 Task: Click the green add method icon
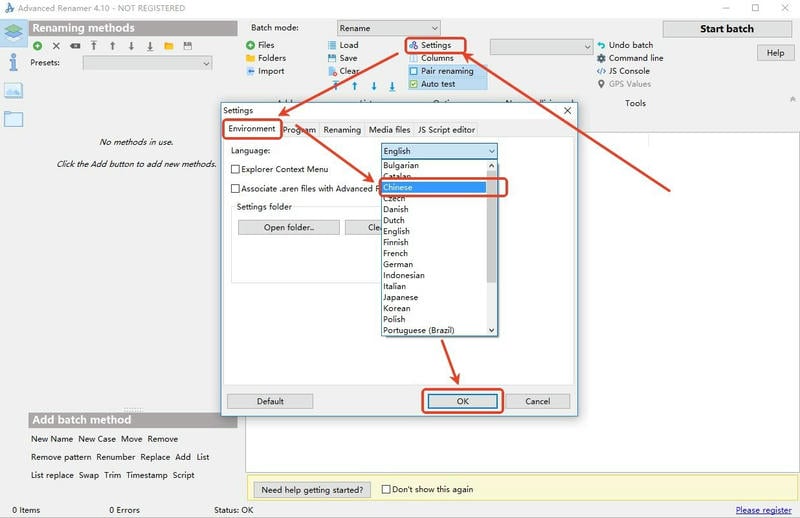pos(37,46)
